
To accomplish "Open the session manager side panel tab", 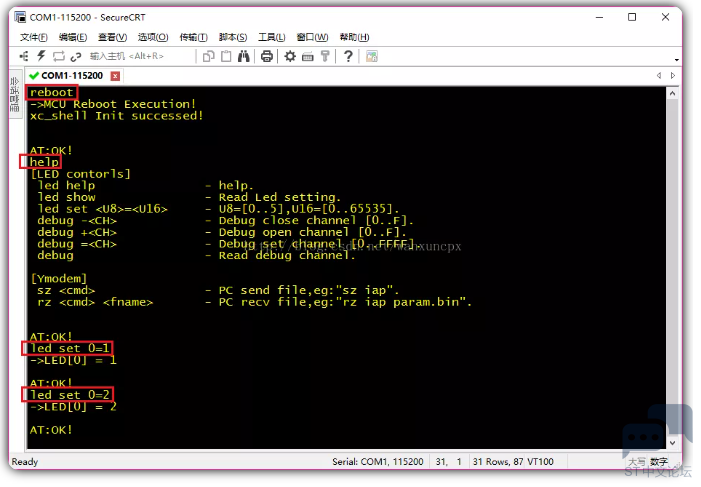I will click(15, 98).
